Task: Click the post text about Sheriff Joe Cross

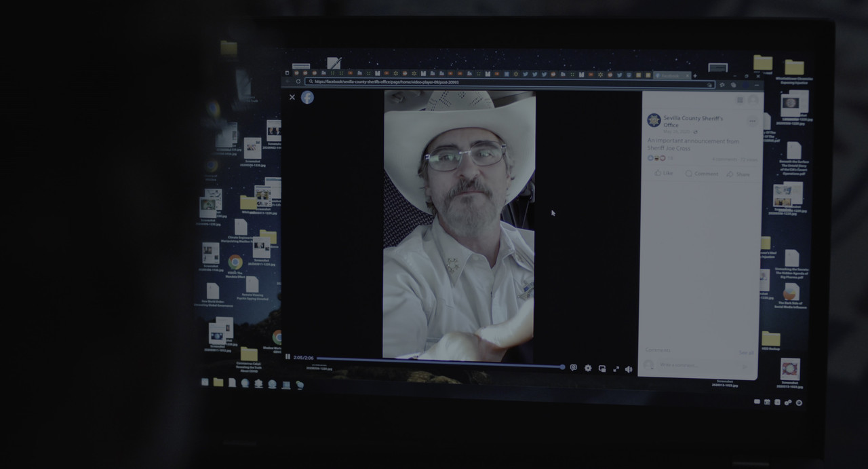Action: (x=693, y=145)
